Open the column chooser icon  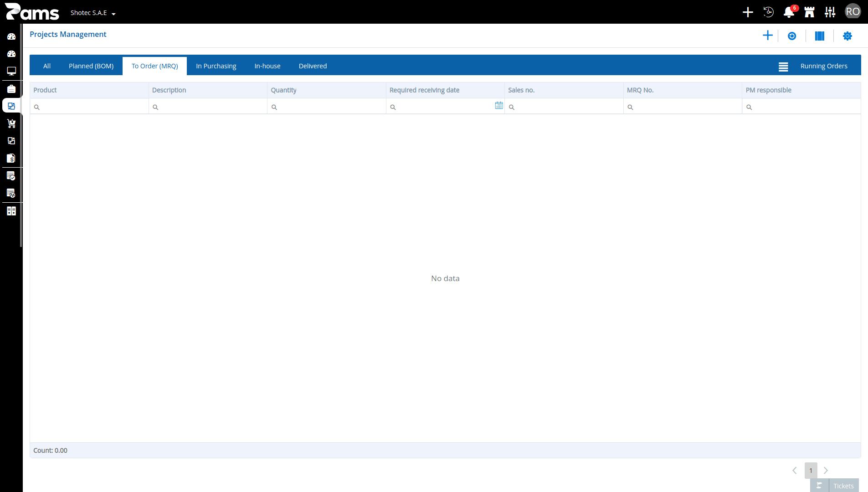coord(820,36)
